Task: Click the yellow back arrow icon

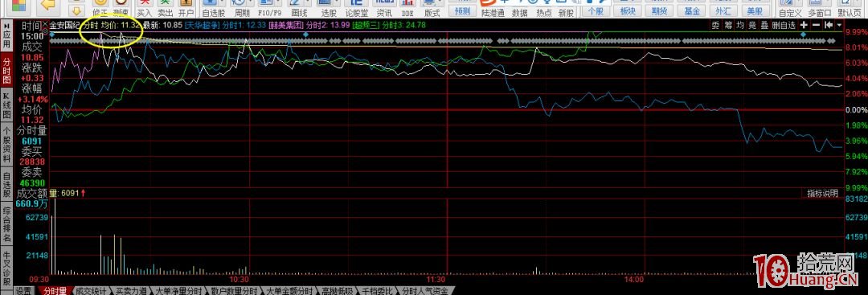Action: click(x=49, y=5)
